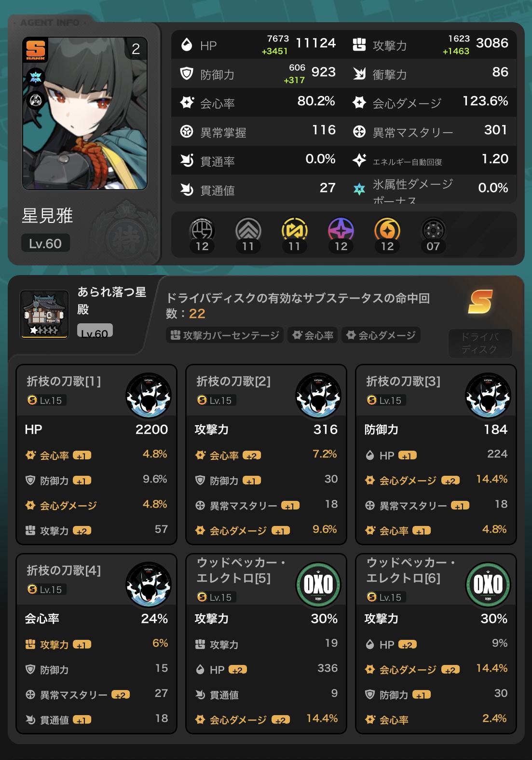Select the ice attribute icon on the portrait
This screenshot has height=760, width=532.
[x=36, y=77]
